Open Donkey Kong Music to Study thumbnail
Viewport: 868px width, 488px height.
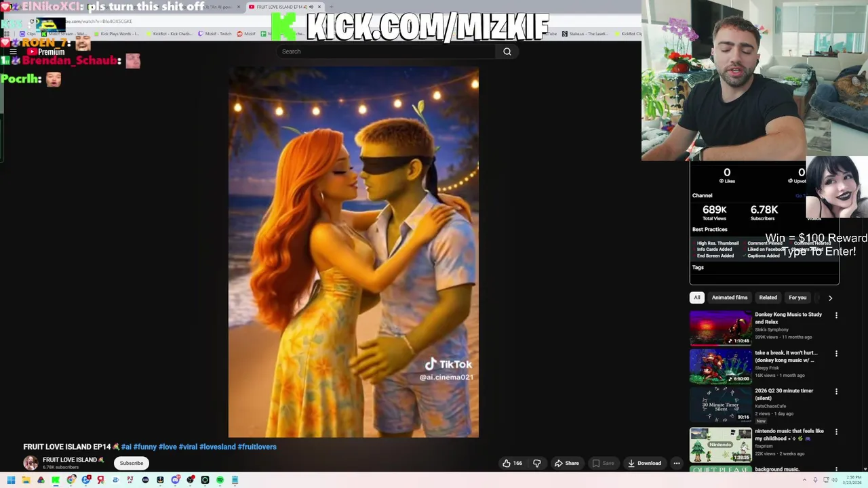721,328
